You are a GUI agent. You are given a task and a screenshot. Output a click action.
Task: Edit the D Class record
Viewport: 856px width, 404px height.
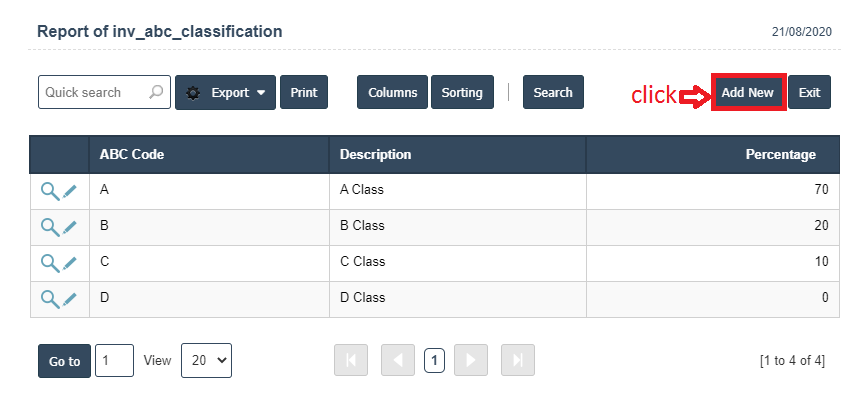(x=70, y=299)
